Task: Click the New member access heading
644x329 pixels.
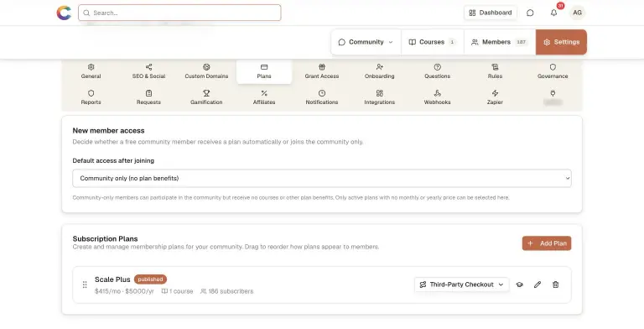Action: click(108, 130)
